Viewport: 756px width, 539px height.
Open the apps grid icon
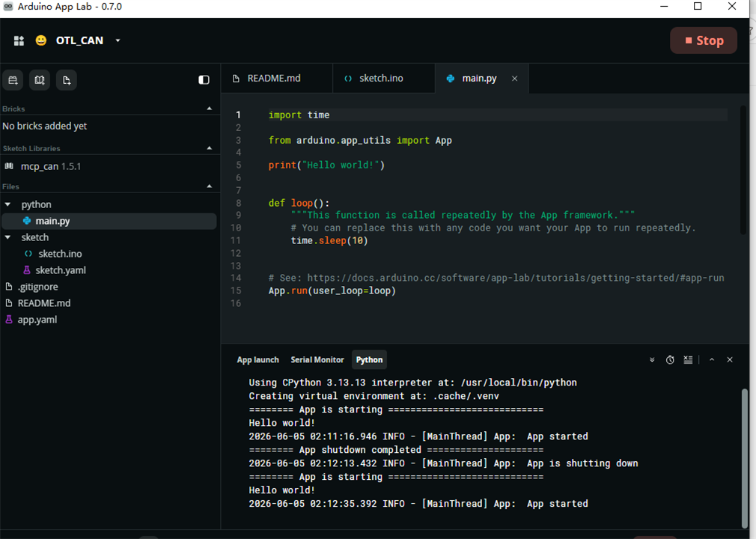click(19, 40)
